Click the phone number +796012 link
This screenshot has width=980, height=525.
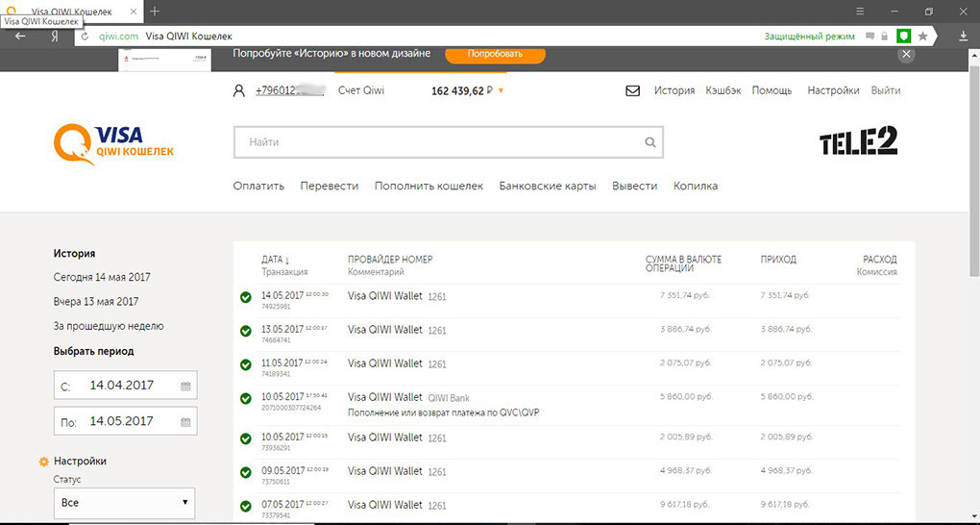(290, 90)
